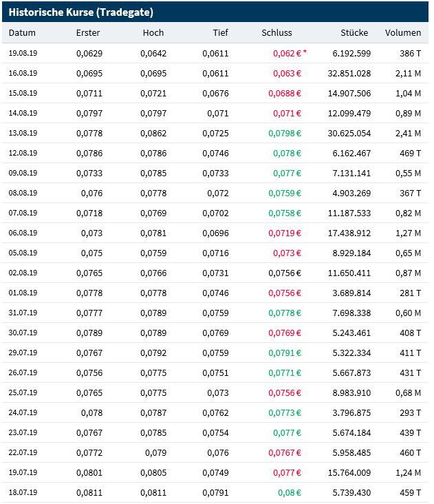Screen dimensions: 434x504
Task: Click the Stücke column header
Action: click(x=354, y=32)
